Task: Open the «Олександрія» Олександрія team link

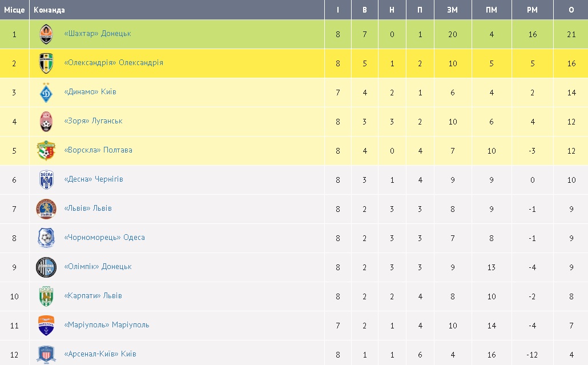Action: click(x=114, y=63)
